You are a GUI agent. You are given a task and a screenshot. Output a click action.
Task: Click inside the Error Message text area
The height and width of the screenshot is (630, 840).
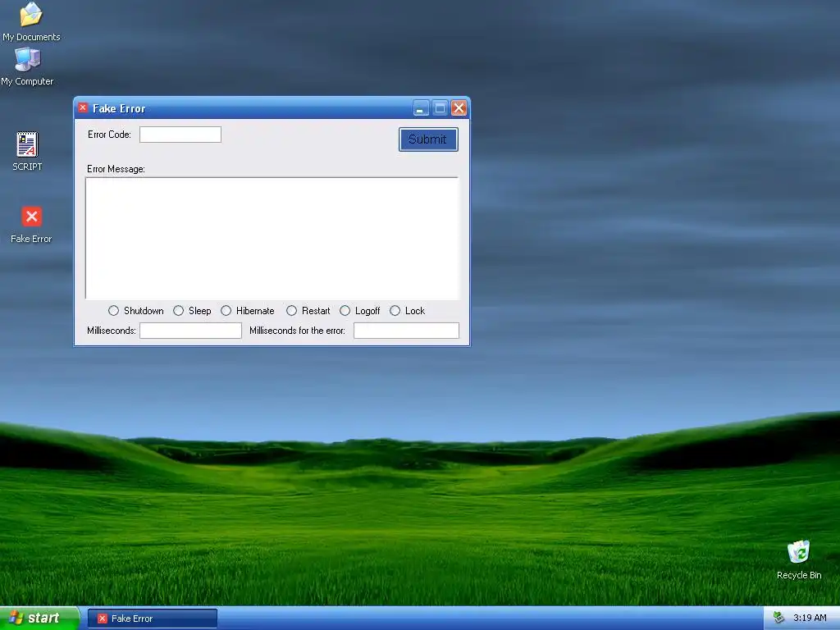(272, 238)
